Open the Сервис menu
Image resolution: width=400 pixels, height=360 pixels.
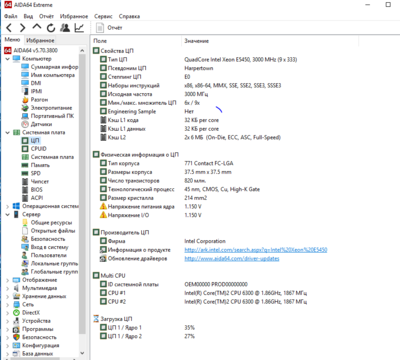103,16
